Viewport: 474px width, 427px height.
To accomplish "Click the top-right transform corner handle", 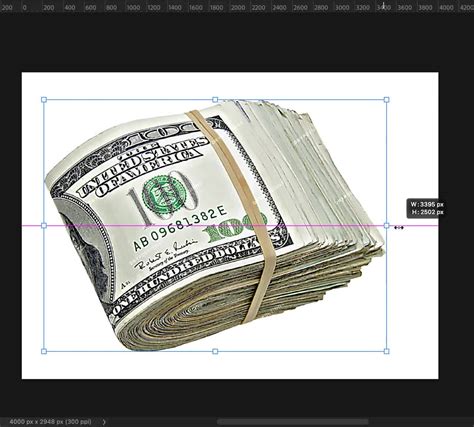I will click(x=386, y=100).
